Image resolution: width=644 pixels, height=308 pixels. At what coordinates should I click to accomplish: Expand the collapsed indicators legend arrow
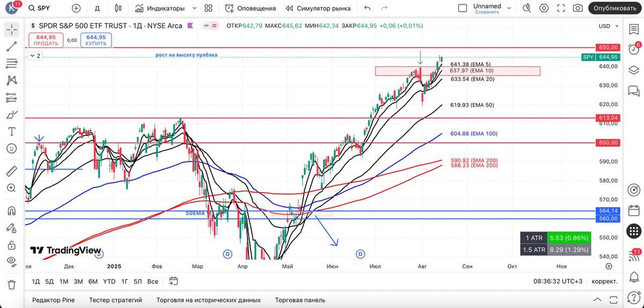tap(35, 56)
